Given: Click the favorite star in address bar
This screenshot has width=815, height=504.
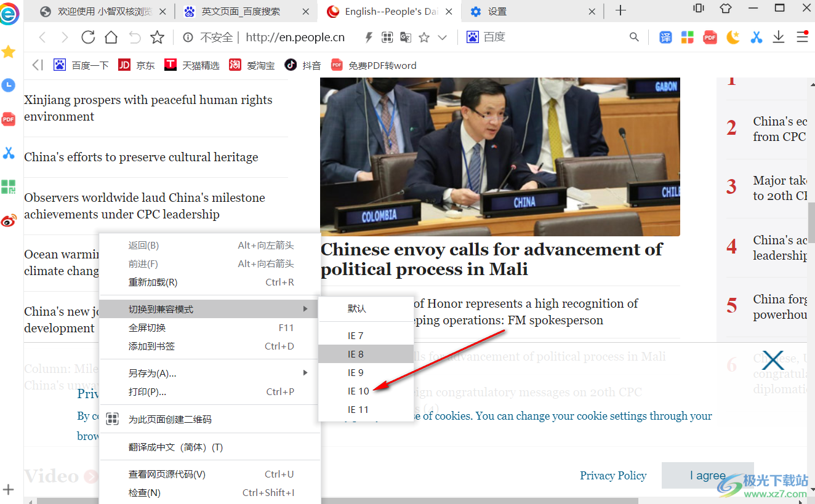Looking at the screenshot, I should (424, 38).
